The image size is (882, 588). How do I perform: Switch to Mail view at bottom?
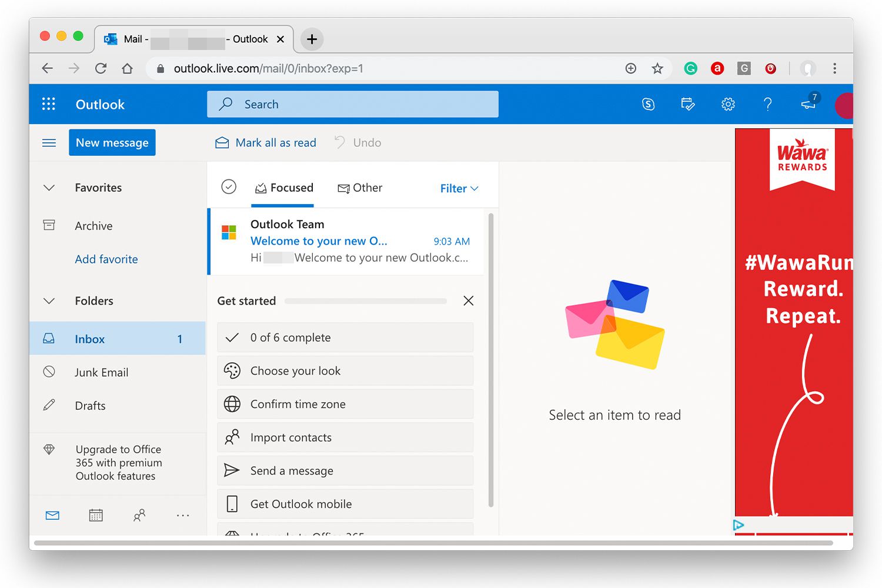(x=52, y=516)
